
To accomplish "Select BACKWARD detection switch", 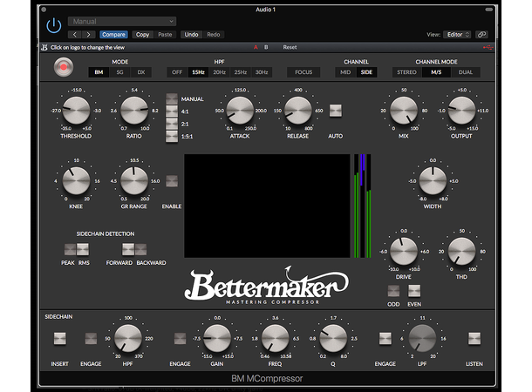I will 140,249.
